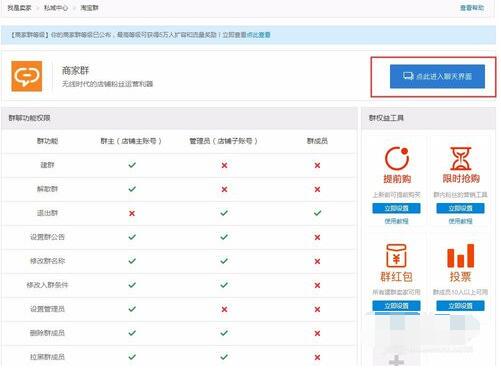Click the 群主（店铺主账号）column header

click(x=131, y=141)
